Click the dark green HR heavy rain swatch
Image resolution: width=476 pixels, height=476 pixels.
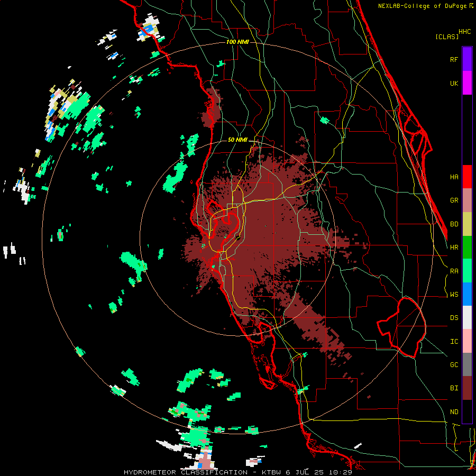467,248
